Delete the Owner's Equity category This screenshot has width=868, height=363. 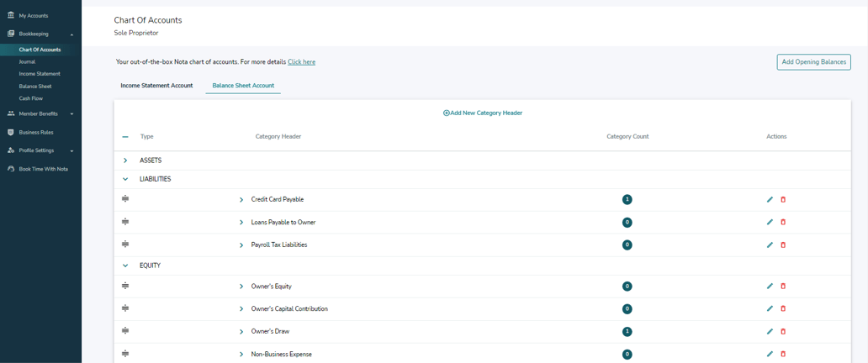[783, 287]
